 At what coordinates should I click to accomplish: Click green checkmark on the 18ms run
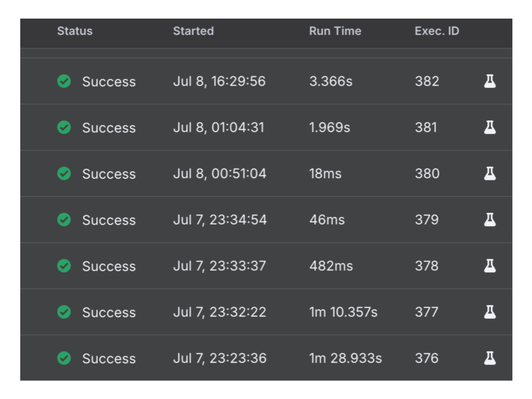pyautogui.click(x=64, y=174)
